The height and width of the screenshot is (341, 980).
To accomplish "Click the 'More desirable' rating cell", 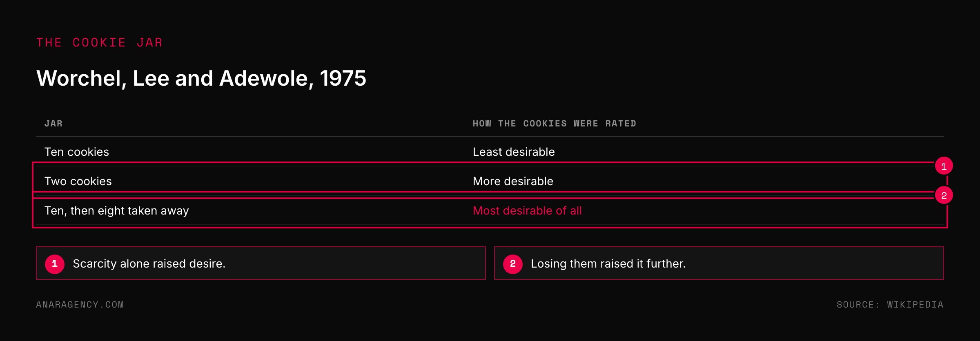I will click(513, 181).
